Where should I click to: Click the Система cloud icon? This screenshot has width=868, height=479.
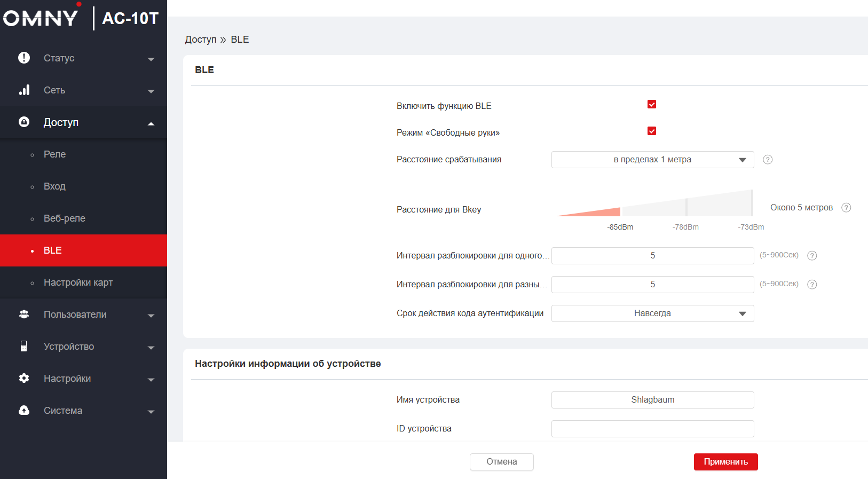[x=24, y=410]
